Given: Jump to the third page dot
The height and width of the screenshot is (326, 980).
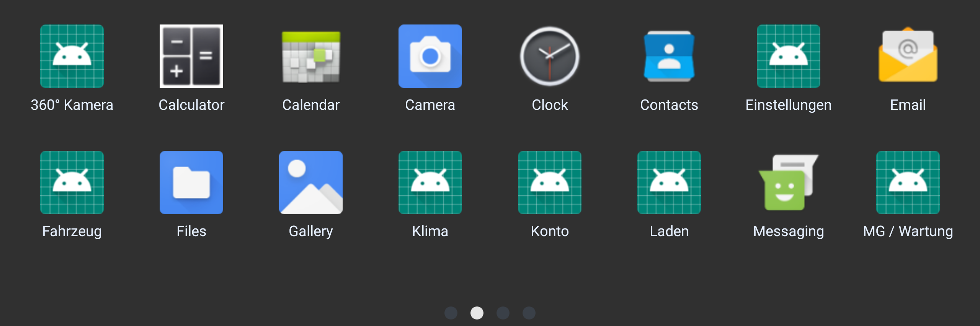Looking at the screenshot, I should pyautogui.click(x=503, y=313).
